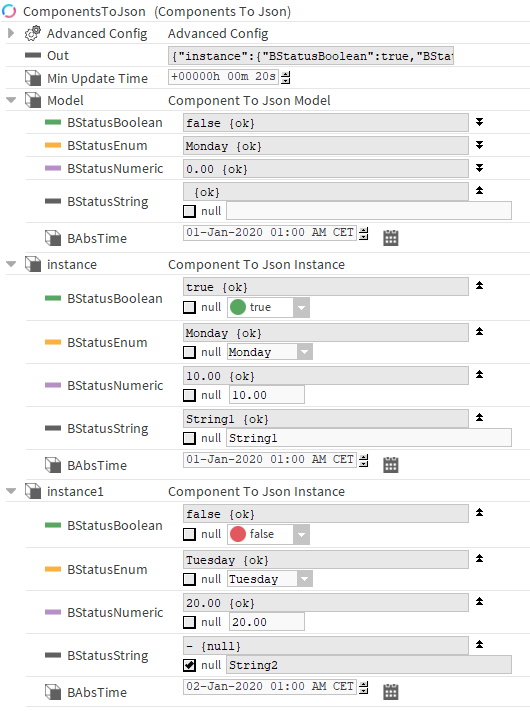530x718 pixels.
Task: Click the Model component cube icon
Action: tap(33, 100)
